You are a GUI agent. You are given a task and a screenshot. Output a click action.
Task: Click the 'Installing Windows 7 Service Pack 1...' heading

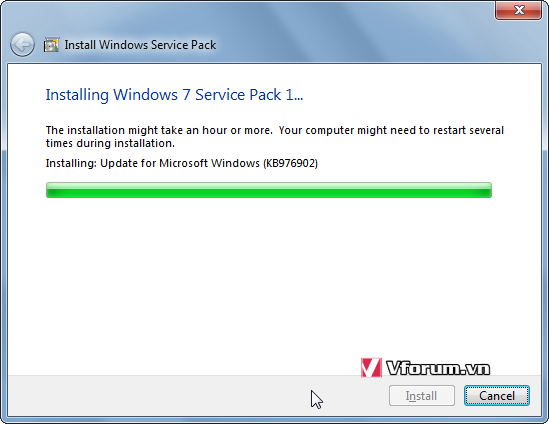point(174,95)
